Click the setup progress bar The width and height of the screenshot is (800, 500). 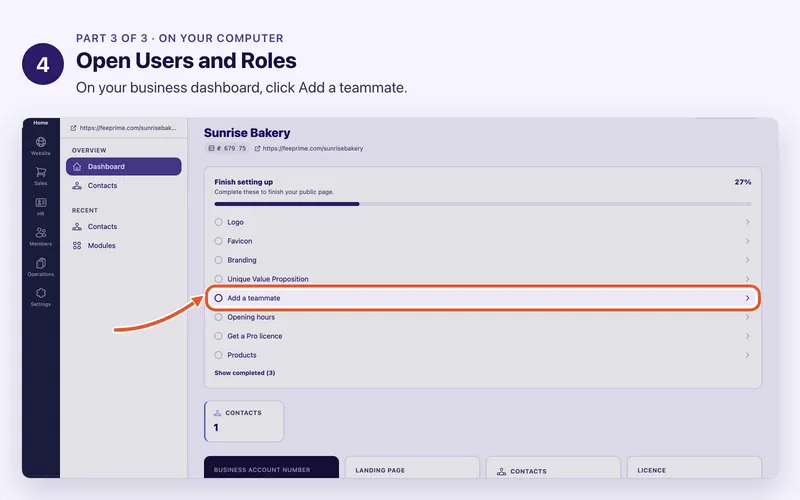[x=483, y=204]
